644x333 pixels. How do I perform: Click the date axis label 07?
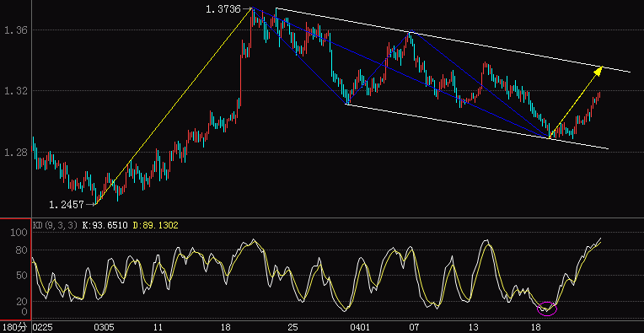point(414,327)
